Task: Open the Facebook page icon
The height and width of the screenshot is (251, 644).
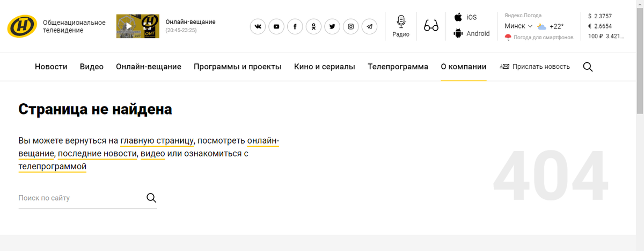Action: tap(295, 26)
